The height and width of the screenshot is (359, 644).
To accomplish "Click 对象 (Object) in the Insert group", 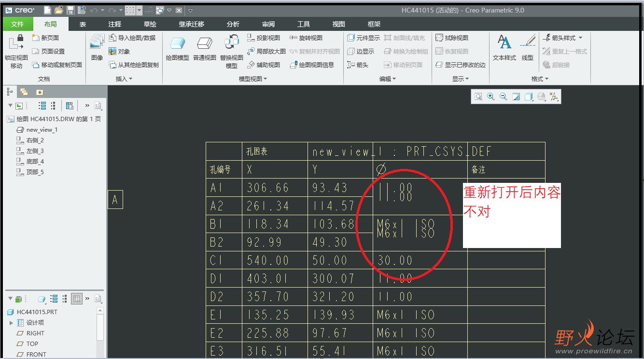I will click(119, 51).
